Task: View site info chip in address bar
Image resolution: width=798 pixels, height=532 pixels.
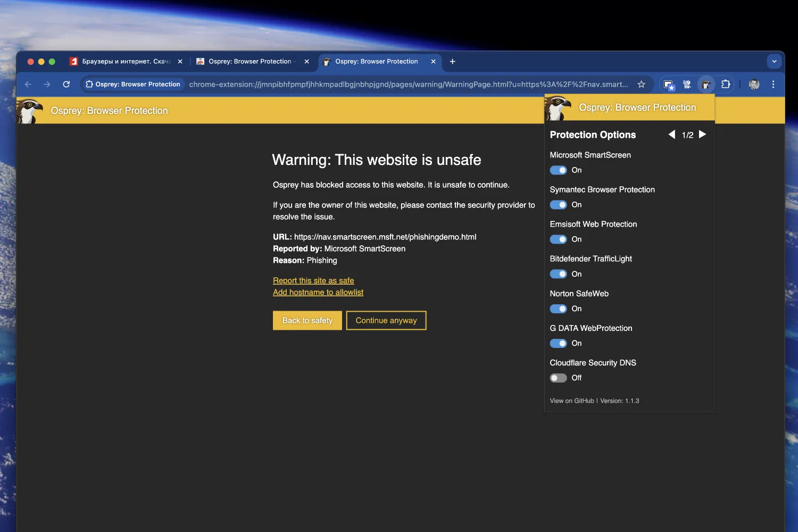Action: [x=133, y=84]
